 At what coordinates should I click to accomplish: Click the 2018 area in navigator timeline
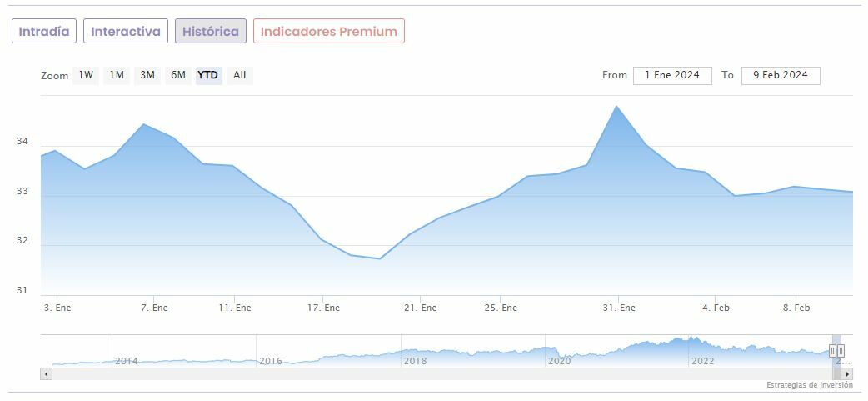(x=415, y=355)
